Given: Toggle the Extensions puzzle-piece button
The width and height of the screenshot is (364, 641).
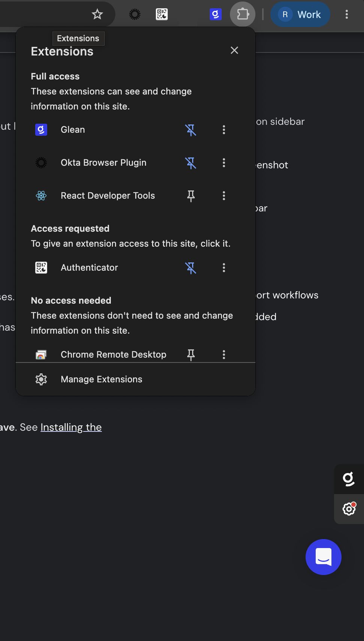Looking at the screenshot, I should pos(243,14).
